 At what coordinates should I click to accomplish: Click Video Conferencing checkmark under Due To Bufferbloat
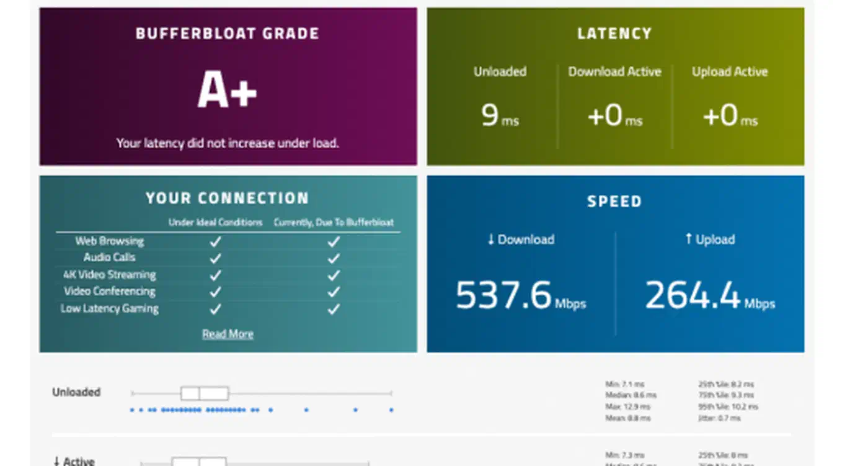point(334,292)
